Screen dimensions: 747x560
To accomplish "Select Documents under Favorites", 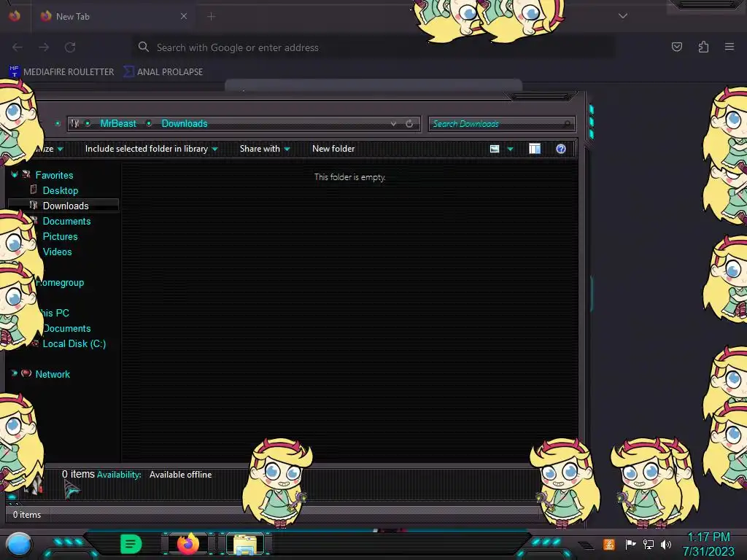I will (66, 221).
